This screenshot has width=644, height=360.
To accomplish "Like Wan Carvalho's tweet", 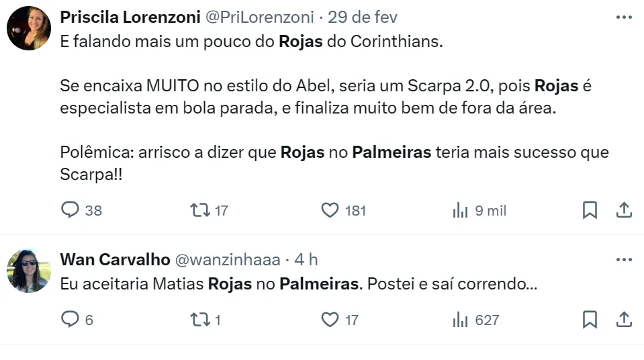I will click(330, 319).
